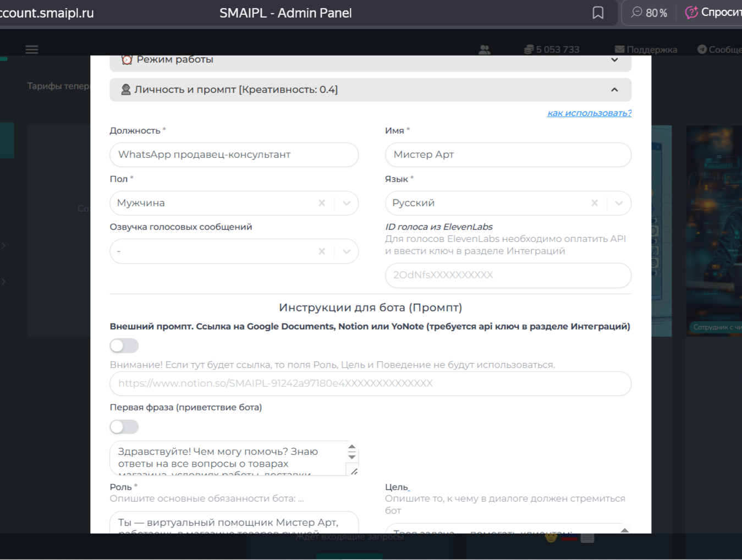
Task: Click the greeting textarea up stepper arrow
Action: coord(352,447)
